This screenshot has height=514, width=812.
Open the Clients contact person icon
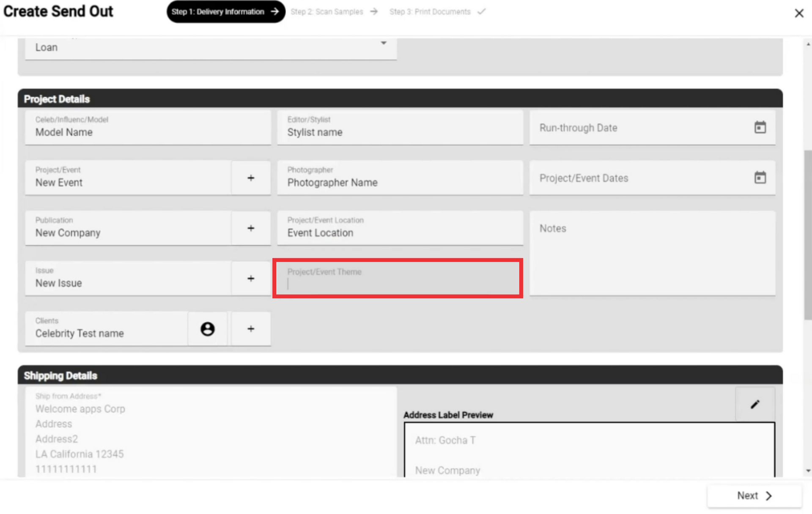pos(207,329)
